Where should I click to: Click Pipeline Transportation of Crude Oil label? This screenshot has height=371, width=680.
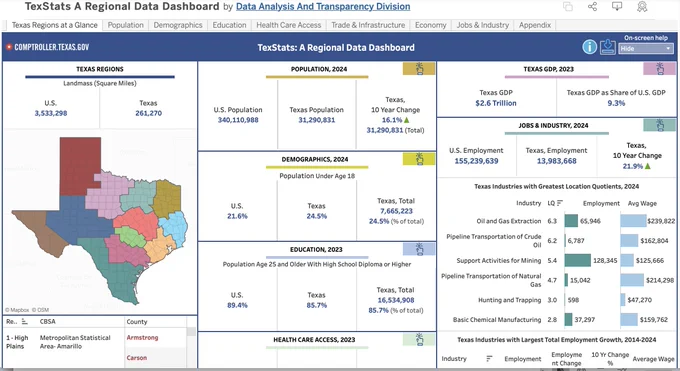pyautogui.click(x=494, y=240)
